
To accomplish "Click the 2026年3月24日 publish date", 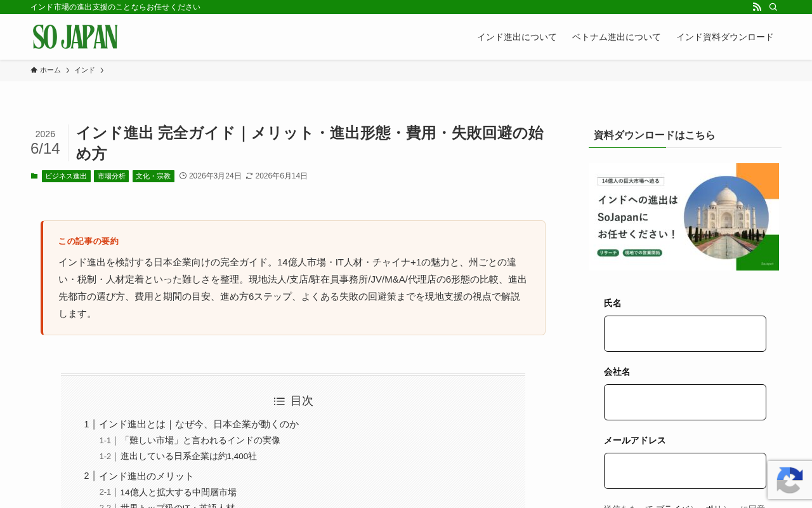I will [215, 176].
